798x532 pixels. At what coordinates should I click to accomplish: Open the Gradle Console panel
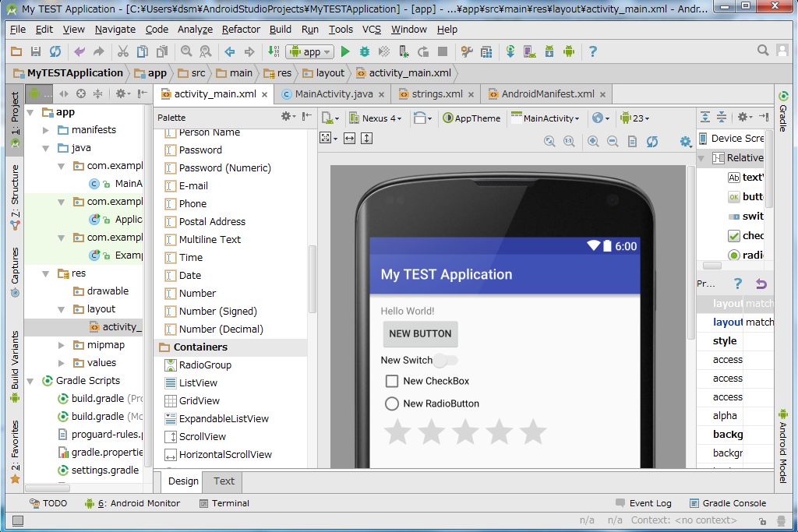coord(728,503)
